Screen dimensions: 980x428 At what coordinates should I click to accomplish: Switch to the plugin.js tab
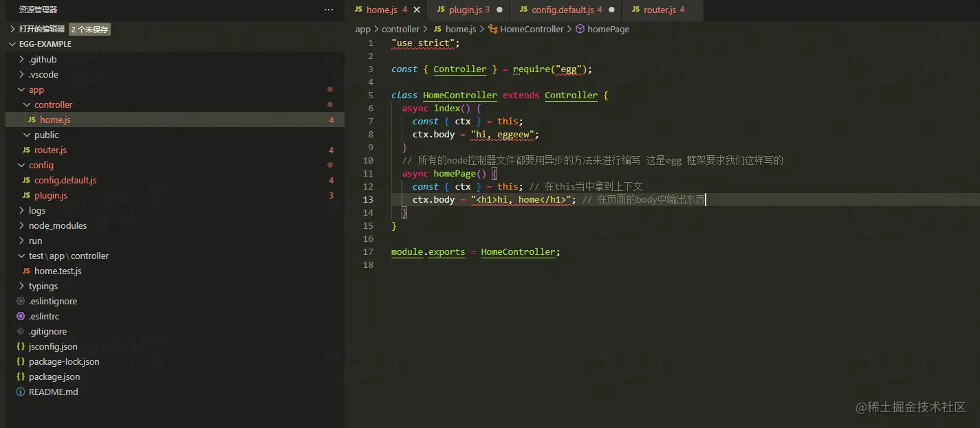(x=467, y=10)
